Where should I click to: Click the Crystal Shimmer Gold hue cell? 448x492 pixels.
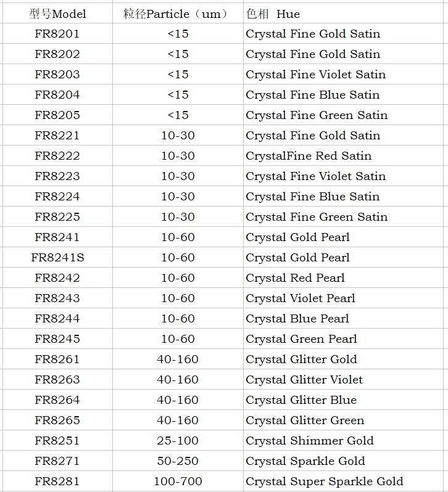point(310,441)
